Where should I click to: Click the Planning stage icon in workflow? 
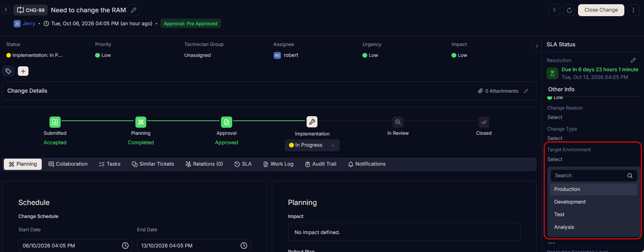point(141,122)
